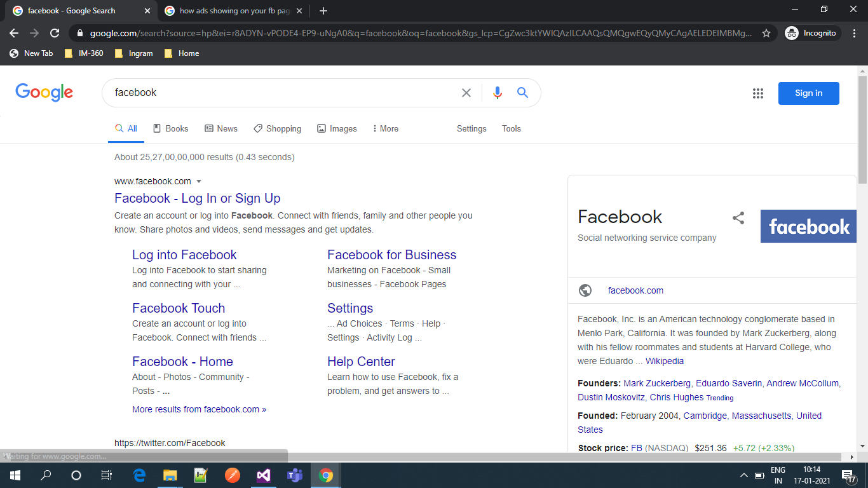Open File Explorer from taskbar

(x=170, y=475)
